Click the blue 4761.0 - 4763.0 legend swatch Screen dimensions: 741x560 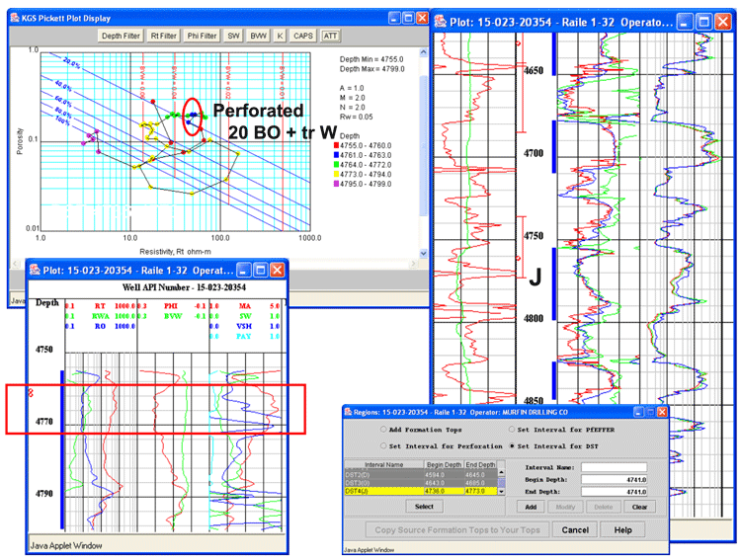(x=337, y=155)
